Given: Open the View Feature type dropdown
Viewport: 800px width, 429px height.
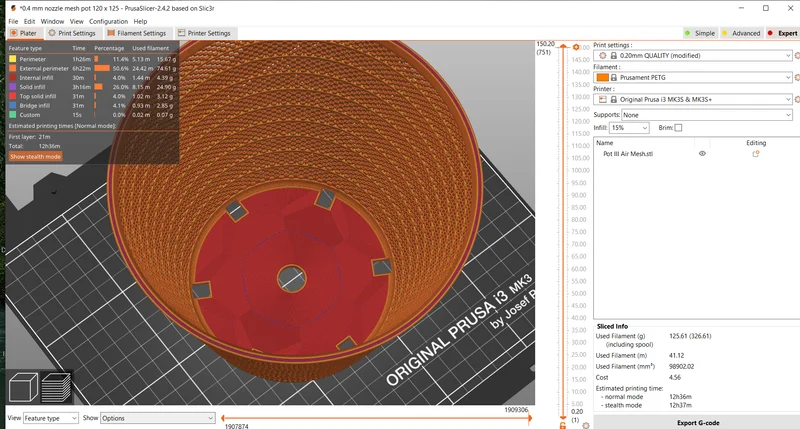Looking at the screenshot, I should (x=51, y=418).
